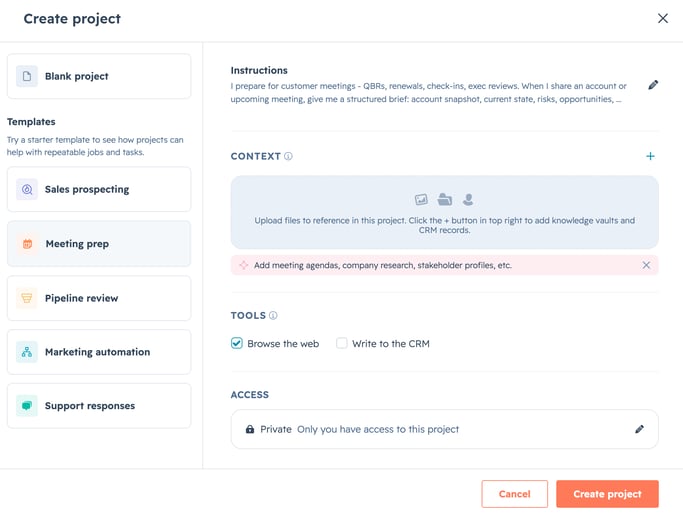Image resolution: width=683 pixels, height=515 pixels.
Task: Edit access with the pencil icon
Action: click(639, 429)
